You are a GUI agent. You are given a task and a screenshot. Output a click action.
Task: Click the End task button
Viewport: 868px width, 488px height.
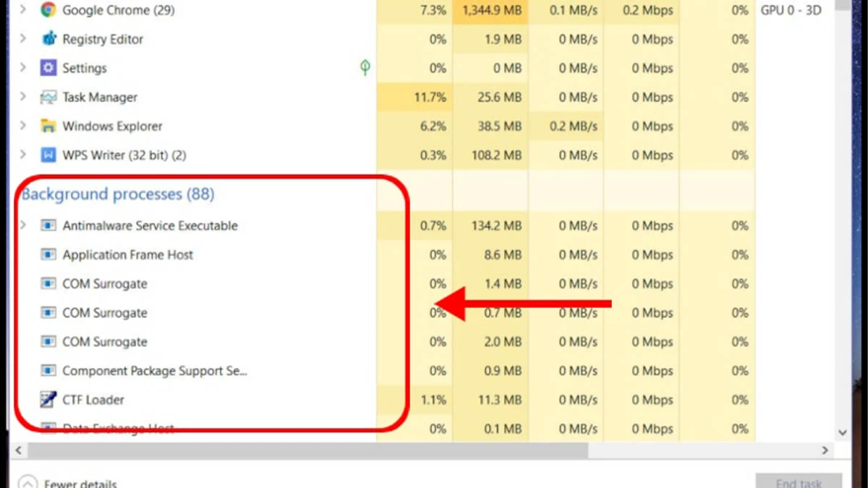[x=799, y=482]
